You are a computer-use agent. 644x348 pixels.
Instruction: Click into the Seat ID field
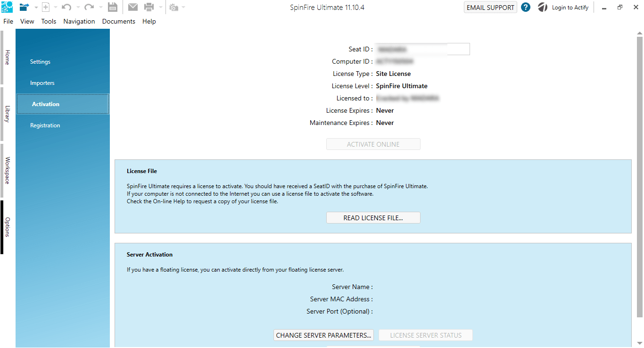(x=422, y=49)
